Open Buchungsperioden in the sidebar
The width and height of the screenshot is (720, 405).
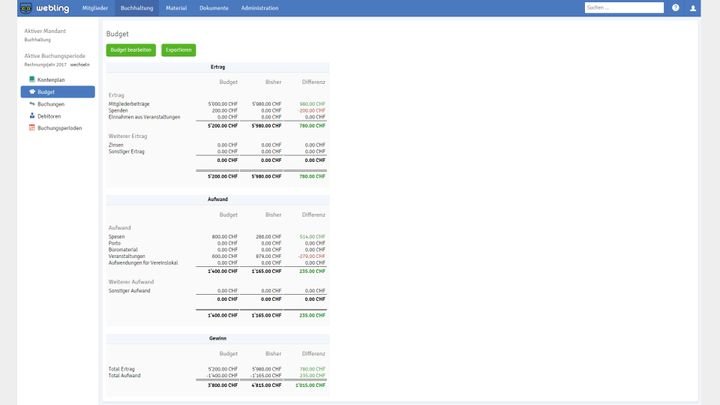[58, 128]
